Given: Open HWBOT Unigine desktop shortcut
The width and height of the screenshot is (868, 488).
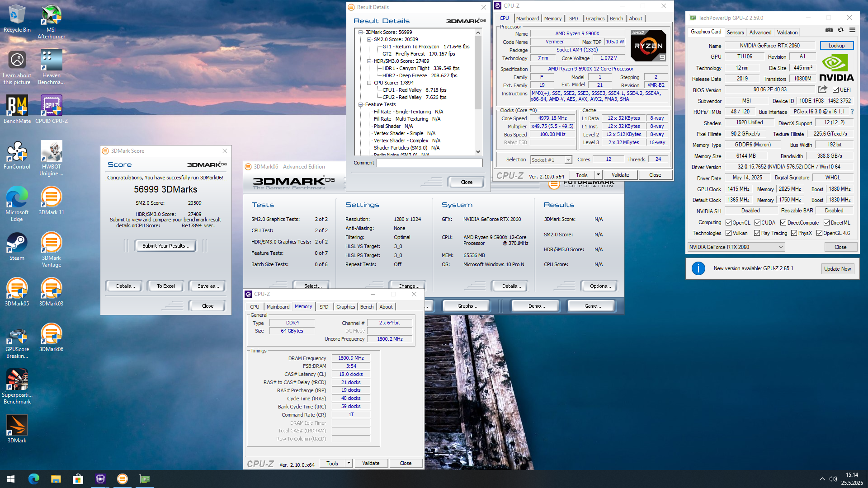Looking at the screenshot, I should click(x=51, y=158).
